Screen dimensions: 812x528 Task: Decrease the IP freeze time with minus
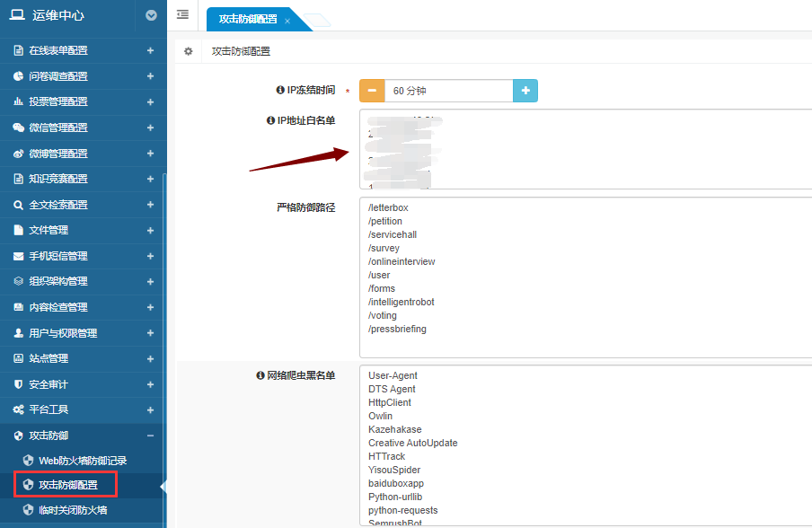[372, 91]
